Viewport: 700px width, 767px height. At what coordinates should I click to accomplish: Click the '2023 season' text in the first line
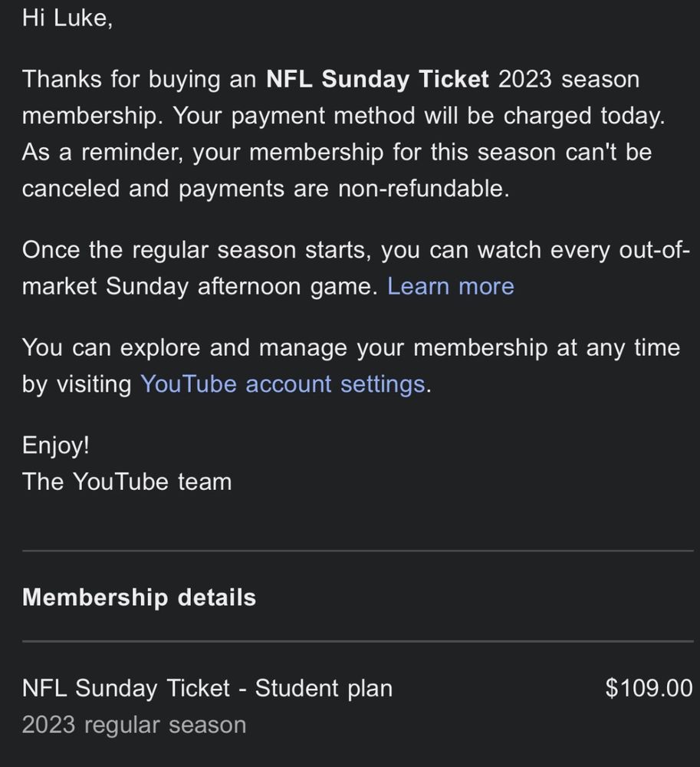coord(569,79)
